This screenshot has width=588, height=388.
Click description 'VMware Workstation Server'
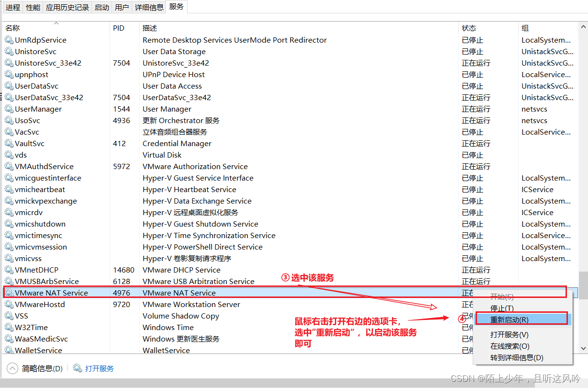(191, 305)
